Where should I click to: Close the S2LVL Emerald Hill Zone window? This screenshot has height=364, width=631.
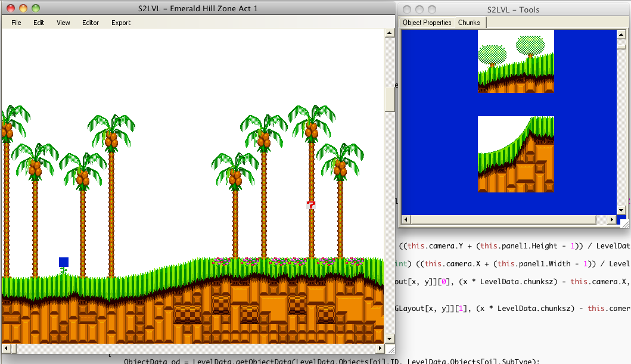tap(11, 8)
